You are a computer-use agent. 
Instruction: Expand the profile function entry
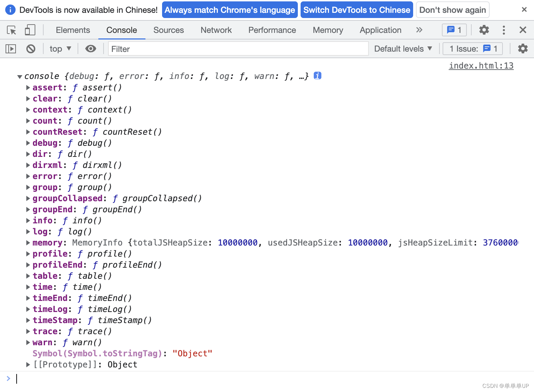[x=28, y=254]
